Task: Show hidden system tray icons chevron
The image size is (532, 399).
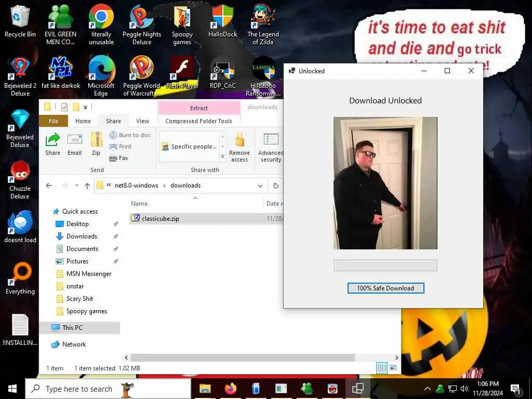Action: [428, 389]
